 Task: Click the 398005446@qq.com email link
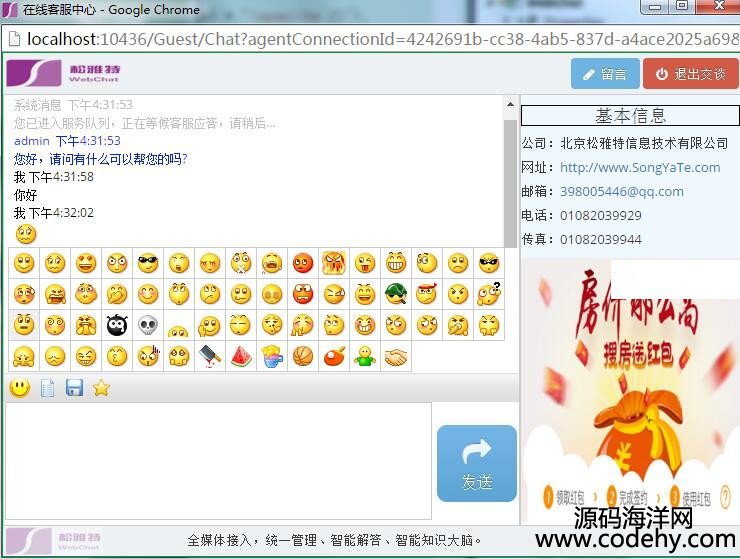pyautogui.click(x=622, y=191)
